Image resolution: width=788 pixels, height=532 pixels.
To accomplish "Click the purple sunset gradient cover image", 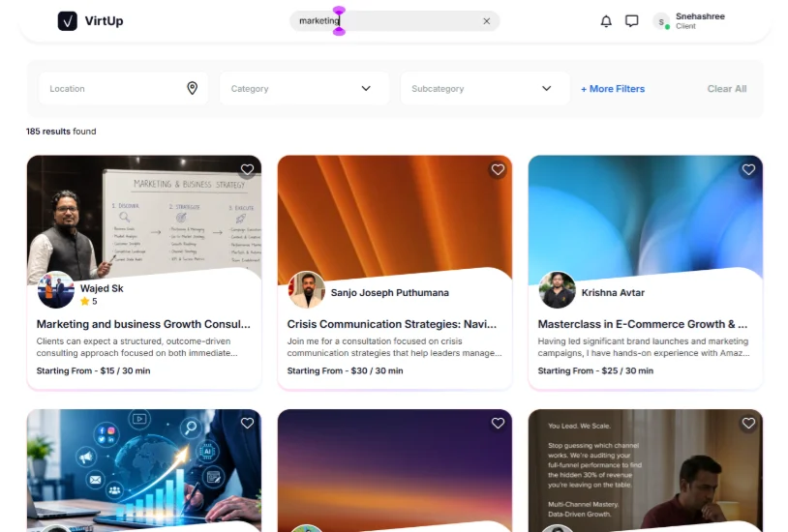I will pos(395,470).
